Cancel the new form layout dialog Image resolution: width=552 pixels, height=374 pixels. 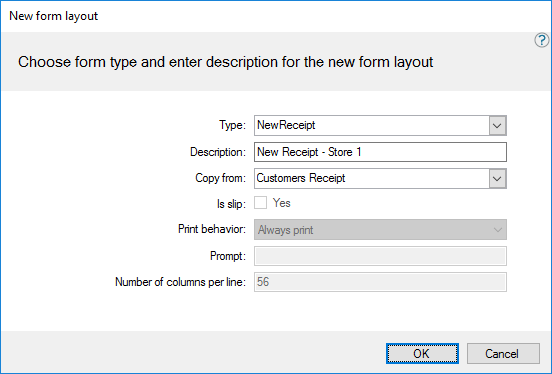coord(503,353)
